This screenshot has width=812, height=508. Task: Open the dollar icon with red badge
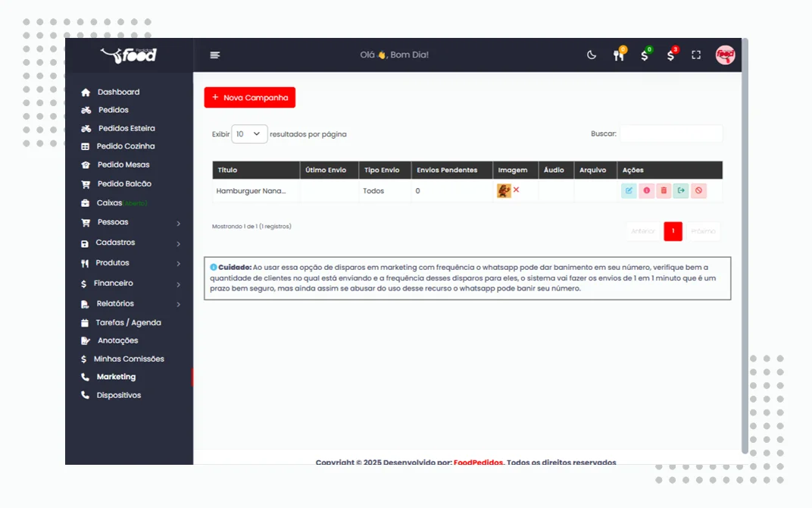point(671,55)
